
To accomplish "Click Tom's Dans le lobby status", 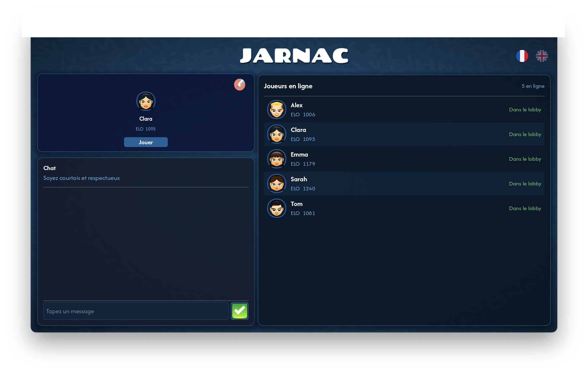I will click(525, 208).
